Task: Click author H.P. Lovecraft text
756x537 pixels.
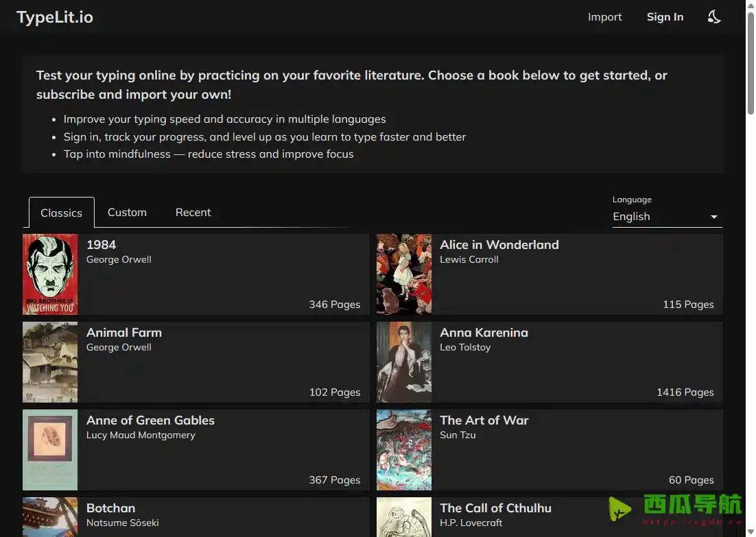Action: (x=471, y=523)
